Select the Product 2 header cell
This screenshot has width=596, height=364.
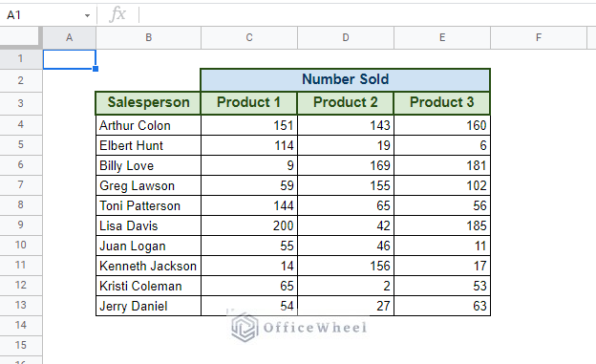click(x=345, y=102)
